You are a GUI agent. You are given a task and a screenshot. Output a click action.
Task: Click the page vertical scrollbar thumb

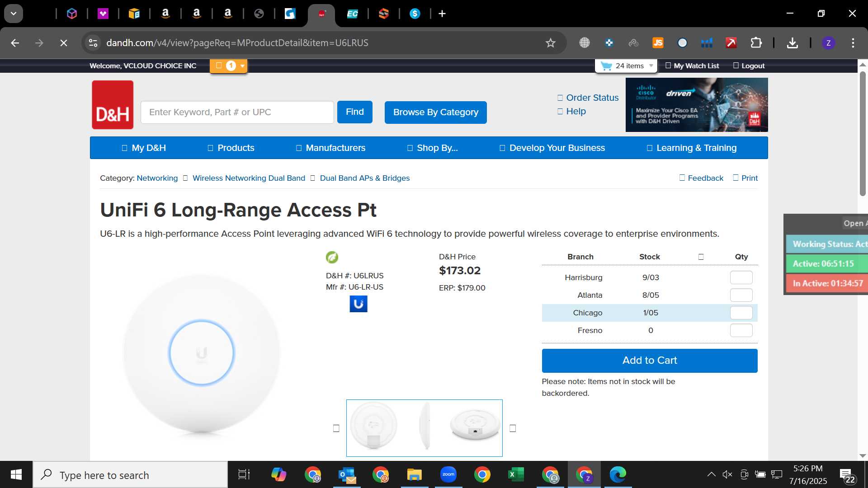[863, 133]
